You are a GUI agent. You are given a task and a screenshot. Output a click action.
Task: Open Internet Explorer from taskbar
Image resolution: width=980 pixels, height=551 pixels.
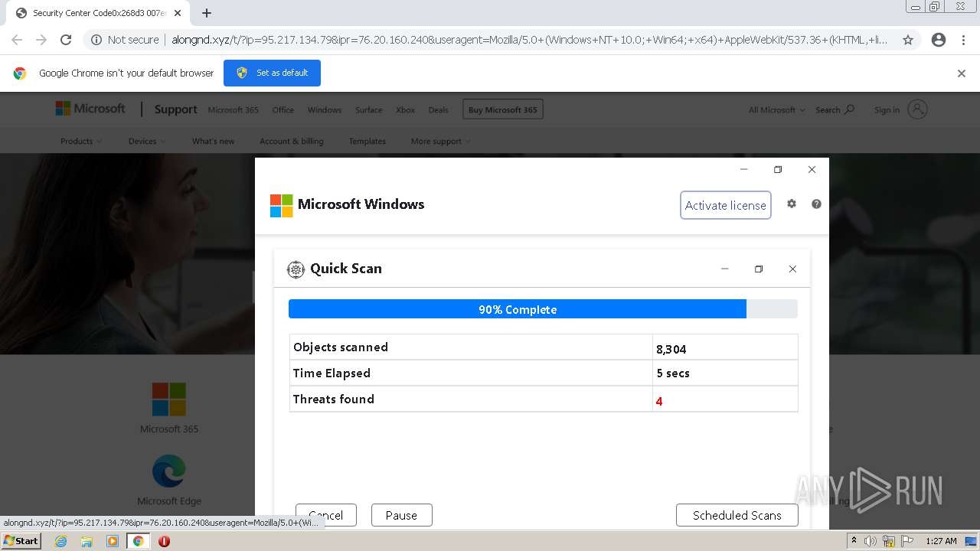(x=61, y=541)
